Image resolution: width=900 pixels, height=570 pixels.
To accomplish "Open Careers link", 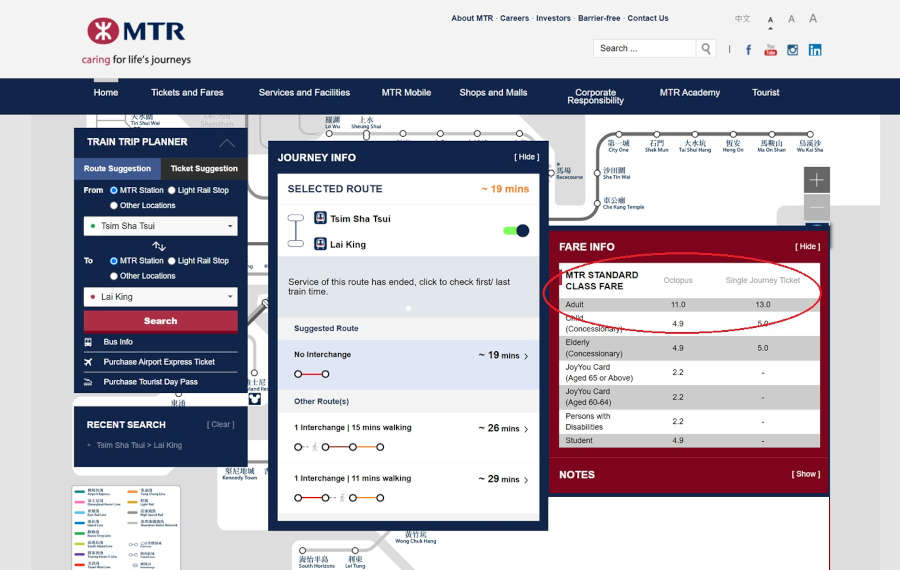I will 514,18.
